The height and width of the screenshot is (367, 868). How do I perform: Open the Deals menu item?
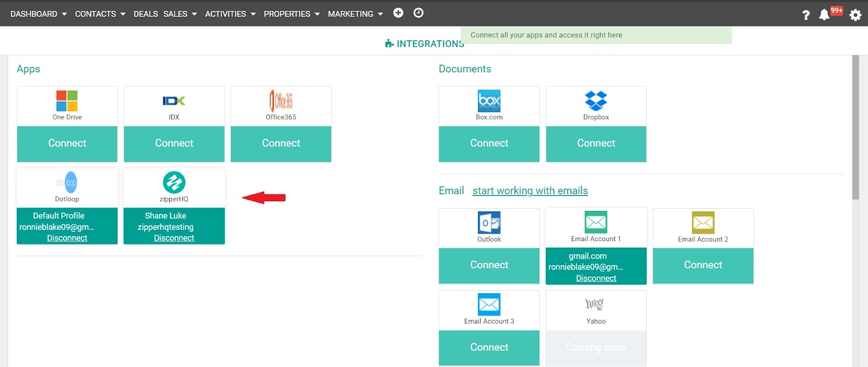pos(145,14)
